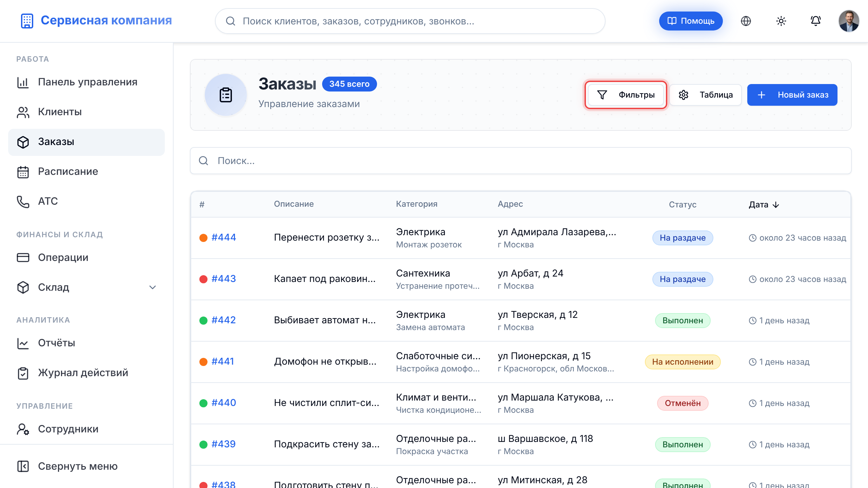Open Панель управления in sidebar
The height and width of the screenshot is (488, 868).
coord(86,82)
